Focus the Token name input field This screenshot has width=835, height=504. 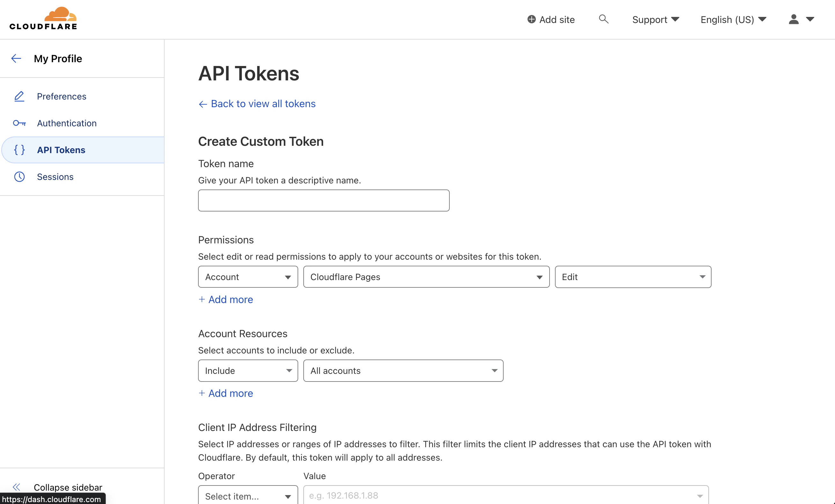pyautogui.click(x=324, y=200)
